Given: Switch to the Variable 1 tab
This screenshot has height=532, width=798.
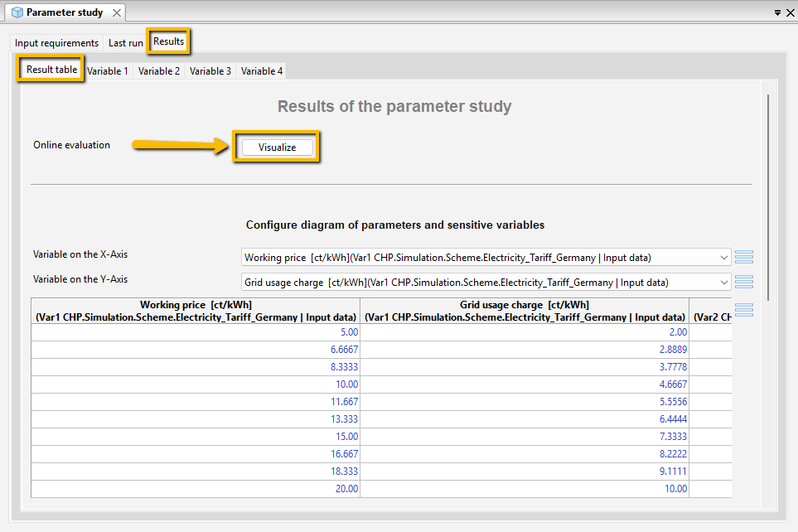Looking at the screenshot, I should point(108,71).
